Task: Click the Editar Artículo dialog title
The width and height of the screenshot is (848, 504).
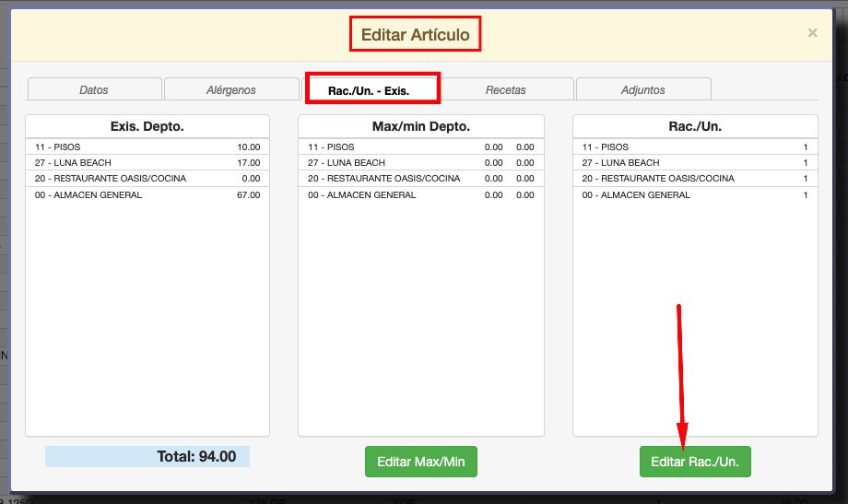Action: [415, 35]
